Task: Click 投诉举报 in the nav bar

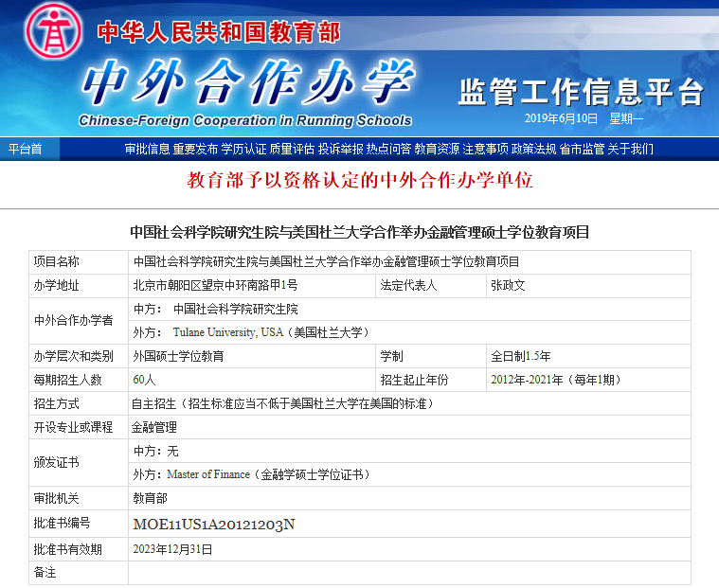Action: coord(340,149)
